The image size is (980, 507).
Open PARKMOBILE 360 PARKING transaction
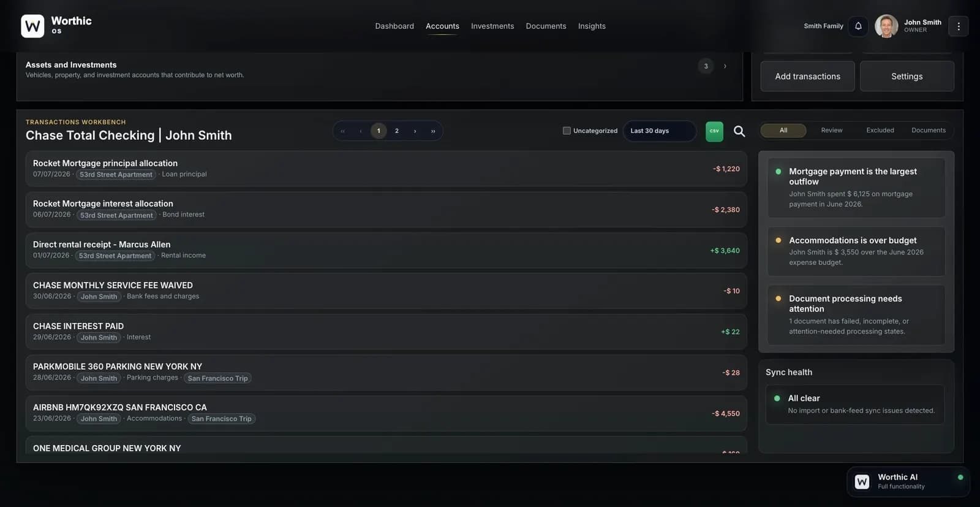(386, 372)
